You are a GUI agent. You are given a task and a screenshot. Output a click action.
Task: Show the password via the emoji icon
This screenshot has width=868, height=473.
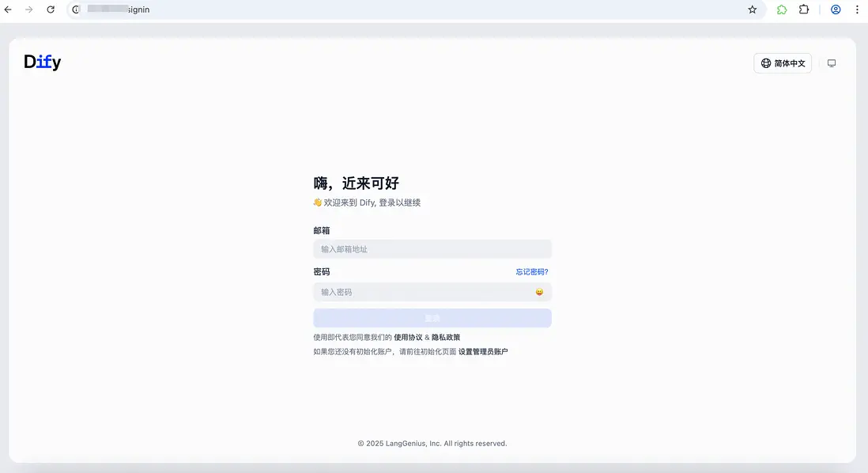538,292
